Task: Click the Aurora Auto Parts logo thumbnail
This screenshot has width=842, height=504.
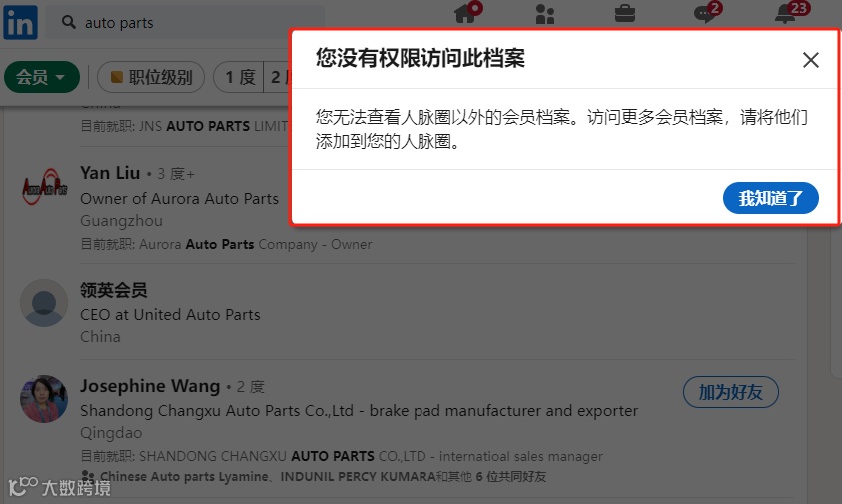Action: 45,187
